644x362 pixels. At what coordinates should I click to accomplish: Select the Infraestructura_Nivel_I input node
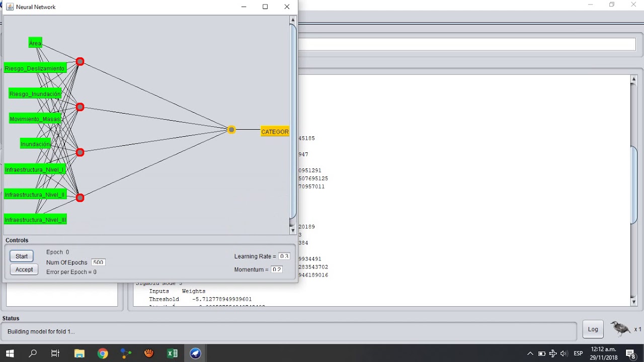(x=35, y=169)
